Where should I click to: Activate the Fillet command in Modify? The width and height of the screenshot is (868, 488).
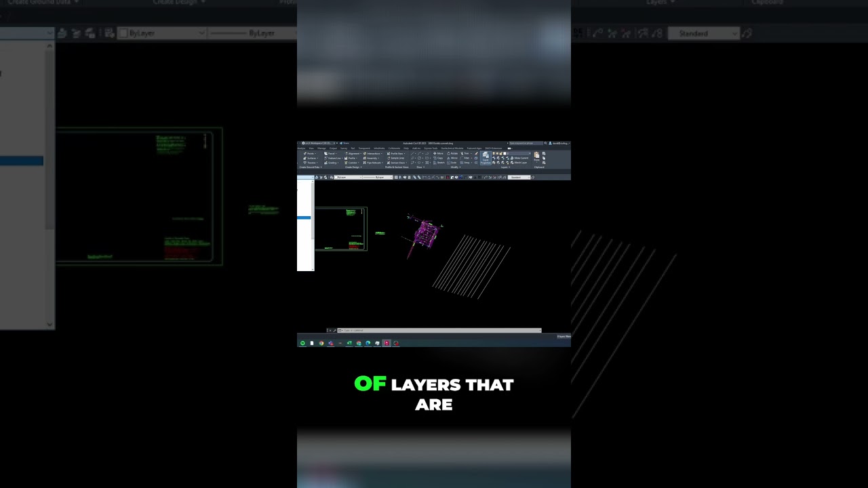tap(465, 158)
